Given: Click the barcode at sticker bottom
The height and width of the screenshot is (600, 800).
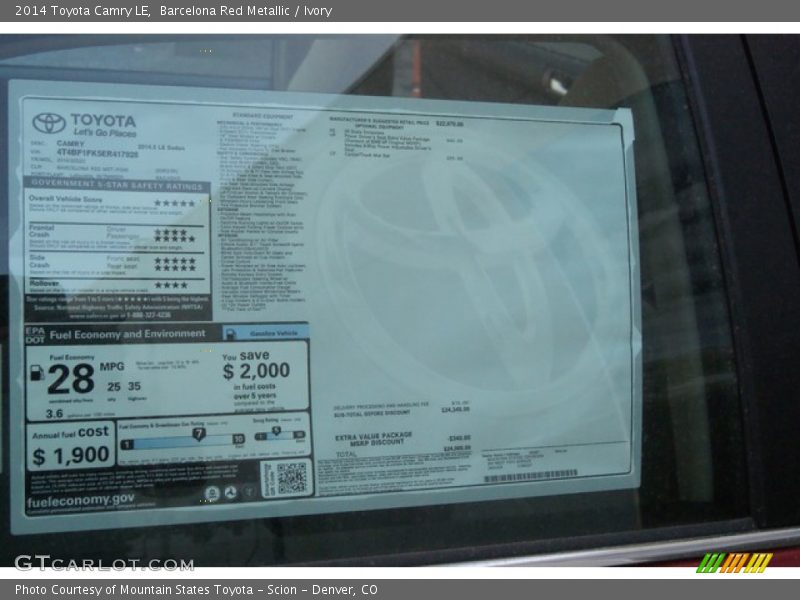Looking at the screenshot, I should pos(530,476).
